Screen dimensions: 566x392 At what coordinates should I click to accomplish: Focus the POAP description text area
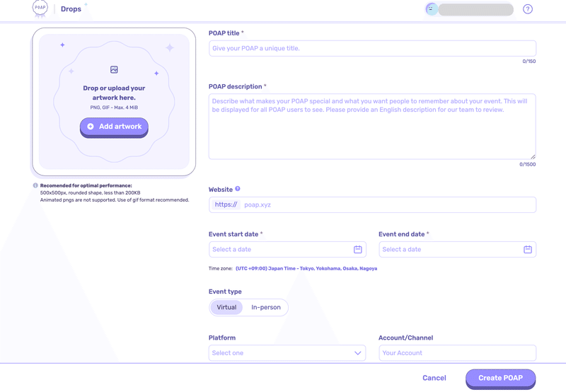coord(372,127)
